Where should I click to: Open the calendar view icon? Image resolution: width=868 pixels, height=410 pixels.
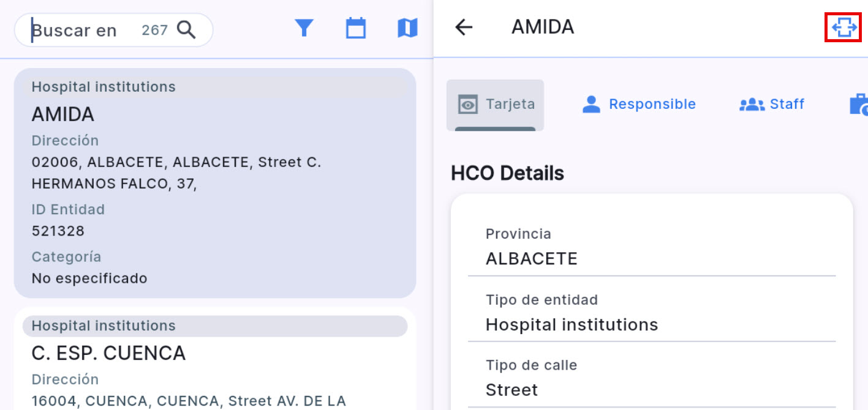tap(356, 28)
